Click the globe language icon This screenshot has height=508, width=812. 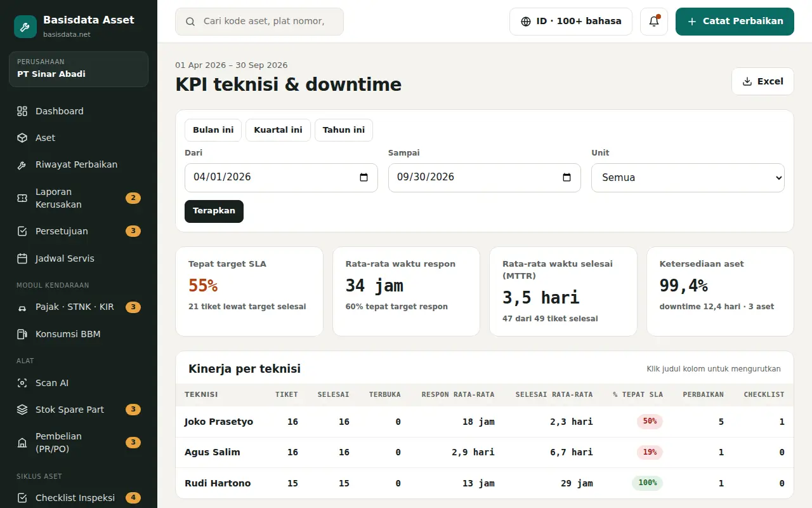click(x=526, y=22)
